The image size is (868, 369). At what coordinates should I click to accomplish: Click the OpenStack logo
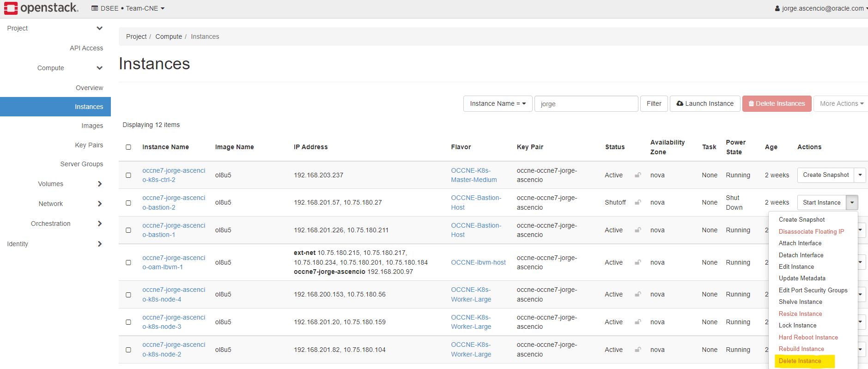click(x=42, y=8)
